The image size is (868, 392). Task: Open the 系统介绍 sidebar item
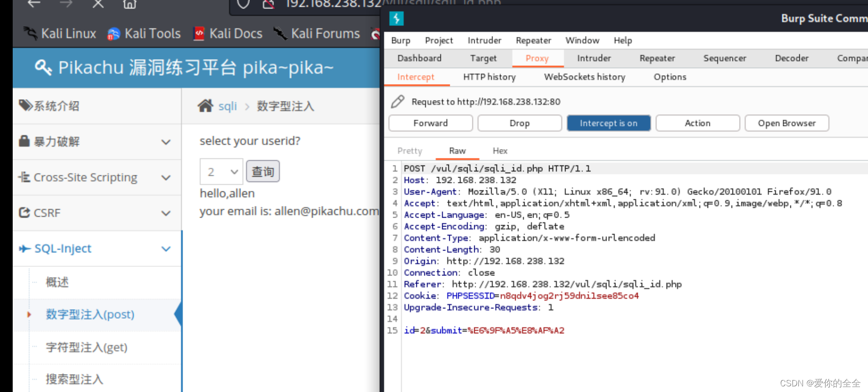pos(97,106)
